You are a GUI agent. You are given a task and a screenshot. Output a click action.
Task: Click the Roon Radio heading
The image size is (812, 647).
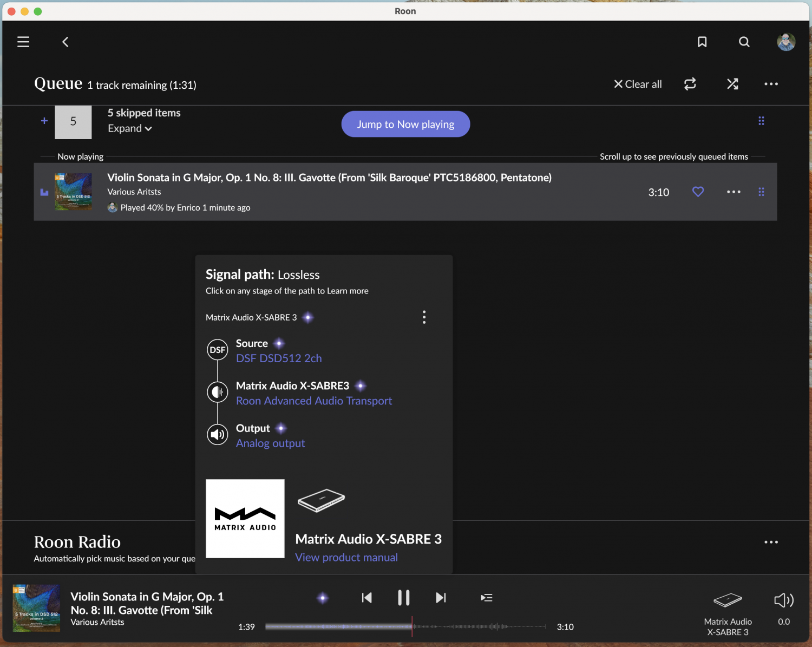click(x=77, y=542)
